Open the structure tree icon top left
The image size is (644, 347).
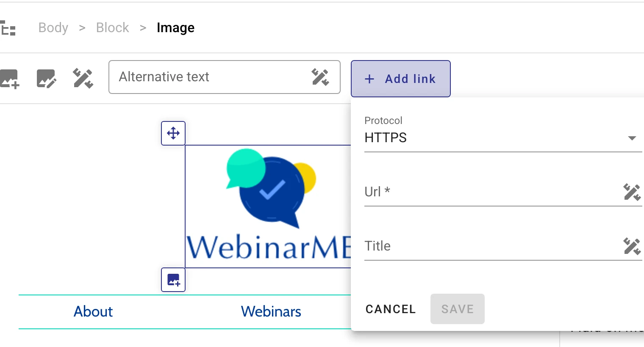[x=8, y=28]
